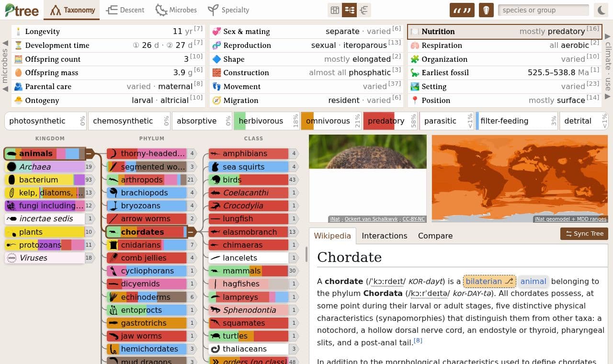Click the Movement footprints icon
This screenshot has width=613, height=364.
[216, 87]
